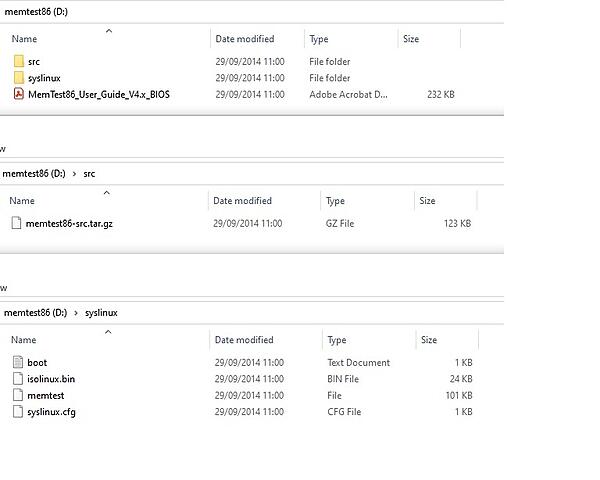Select the memtest file name
The height and width of the screenshot is (480, 600).
(46, 395)
